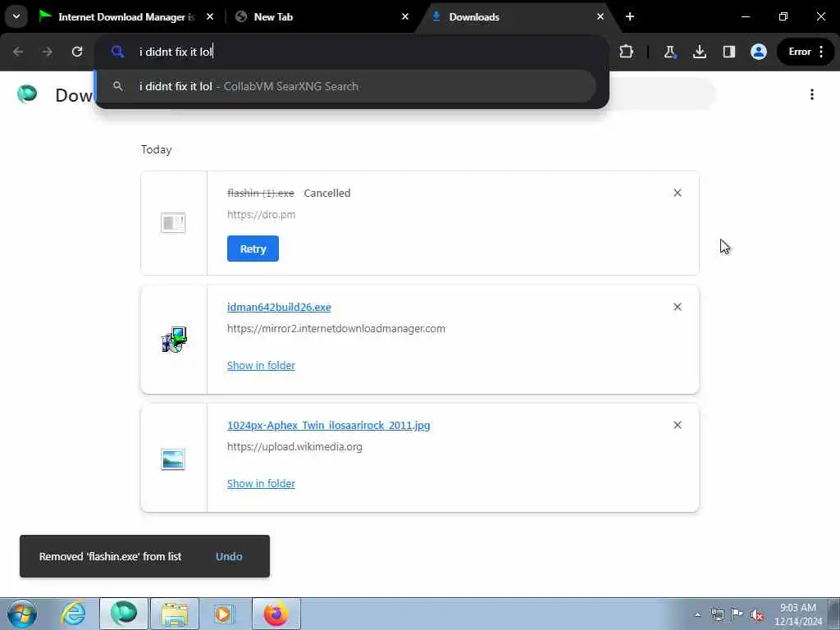Open the downloads tray icon in toolbar
The height and width of the screenshot is (630, 840).
click(699, 52)
